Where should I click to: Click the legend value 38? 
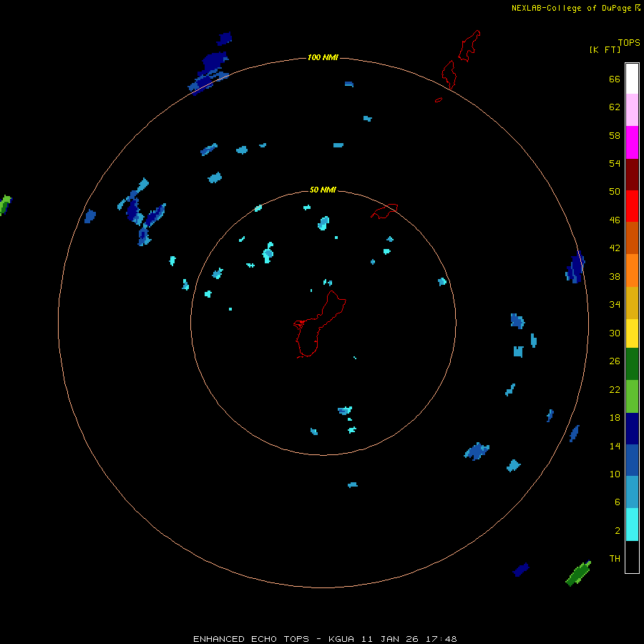(x=615, y=276)
